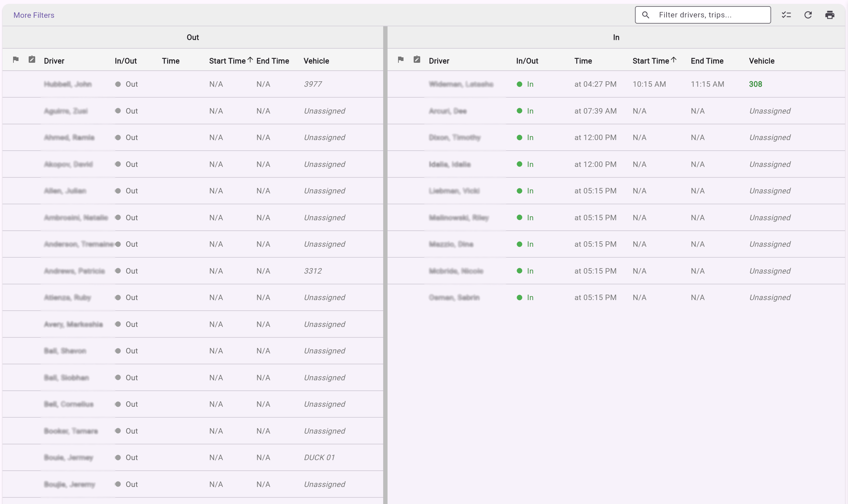
Task: Select the clipboard edit icon in the In panel
Action: click(x=417, y=60)
